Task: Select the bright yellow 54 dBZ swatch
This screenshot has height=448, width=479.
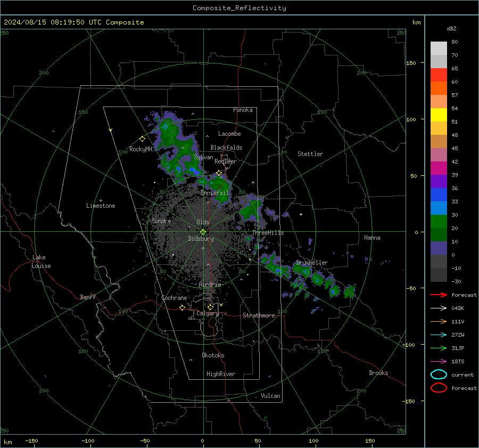Action: tap(439, 115)
